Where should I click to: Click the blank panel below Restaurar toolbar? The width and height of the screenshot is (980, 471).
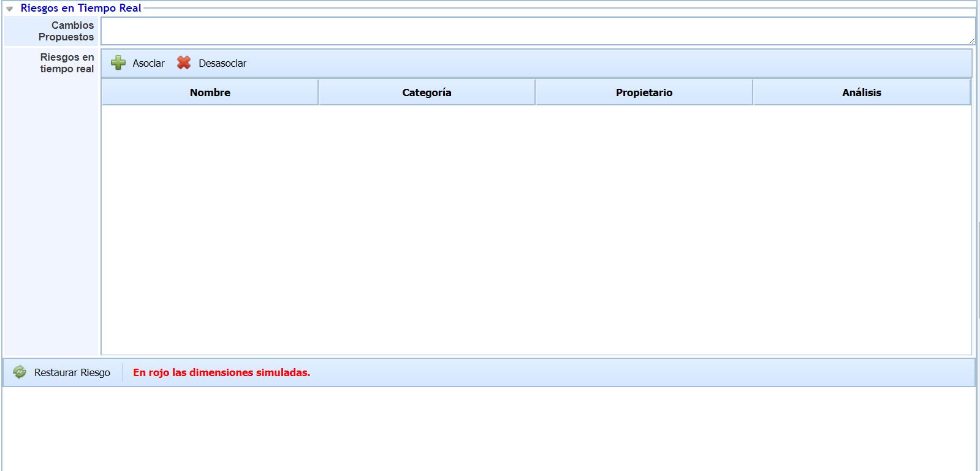tap(488, 429)
